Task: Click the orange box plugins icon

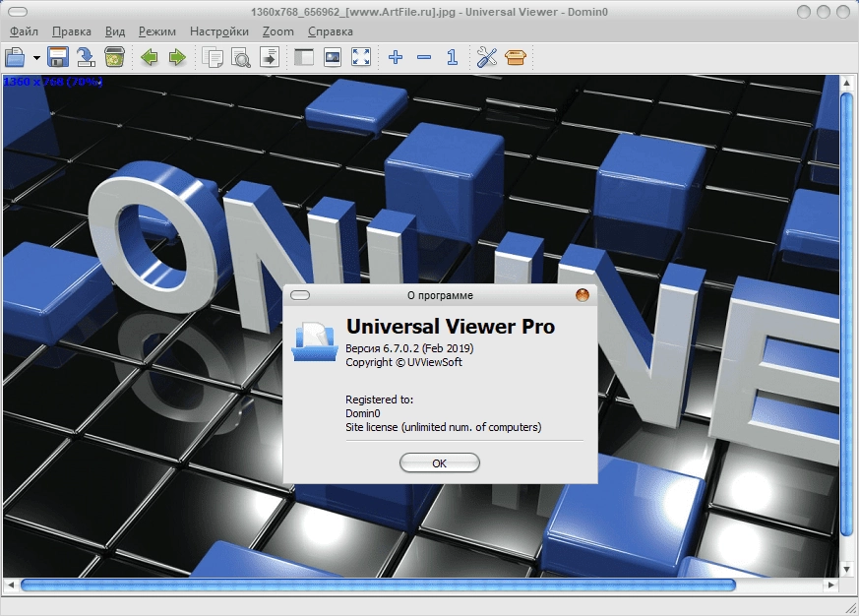Action: tap(515, 57)
